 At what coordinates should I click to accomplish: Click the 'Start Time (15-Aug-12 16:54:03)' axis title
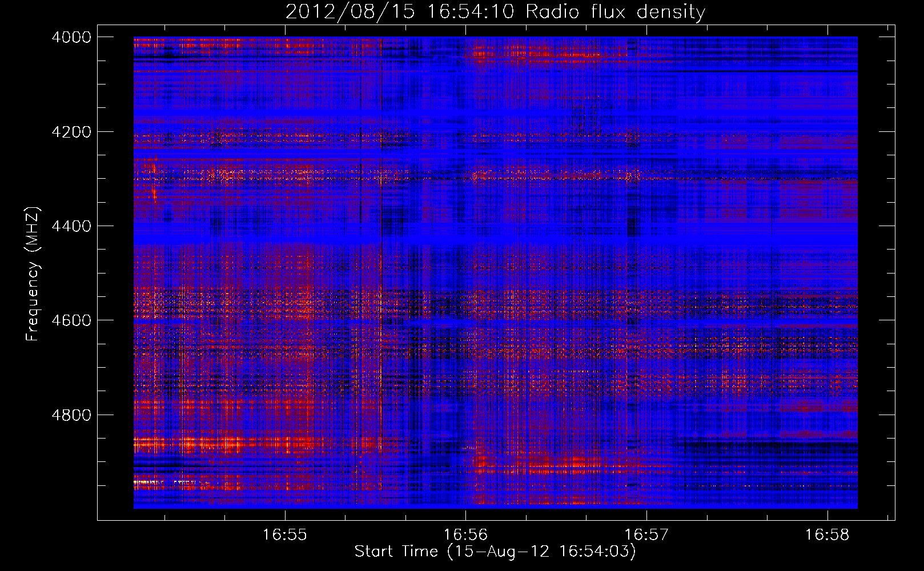pyautogui.click(x=495, y=552)
